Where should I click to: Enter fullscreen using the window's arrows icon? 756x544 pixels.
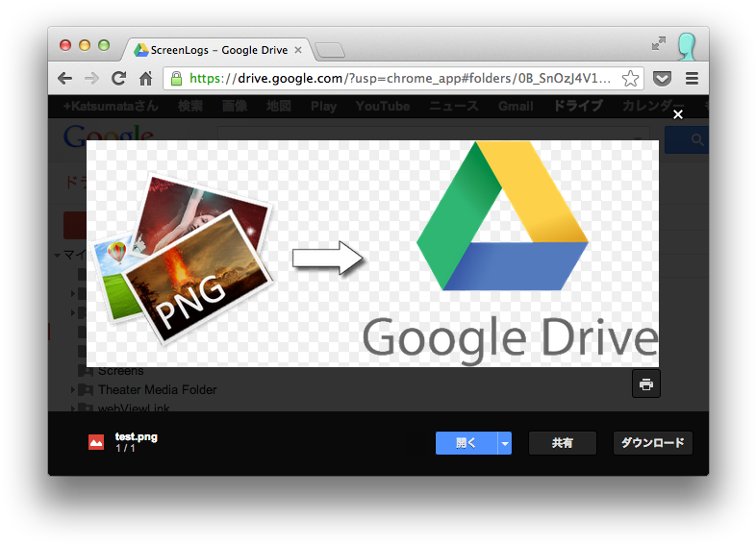pos(659,44)
